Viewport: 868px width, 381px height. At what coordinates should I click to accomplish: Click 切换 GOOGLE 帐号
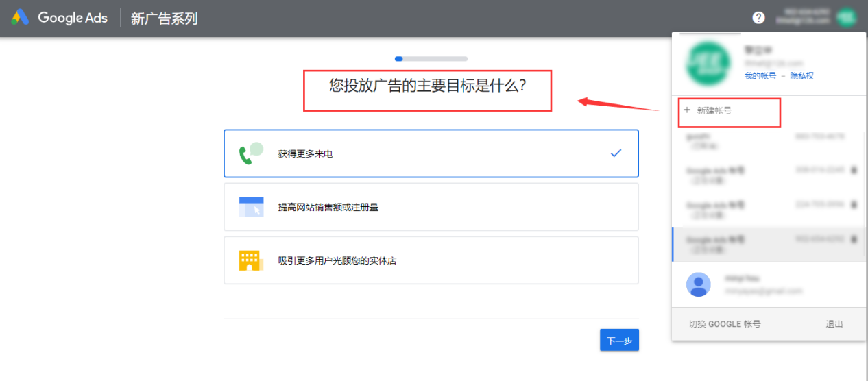tap(724, 324)
